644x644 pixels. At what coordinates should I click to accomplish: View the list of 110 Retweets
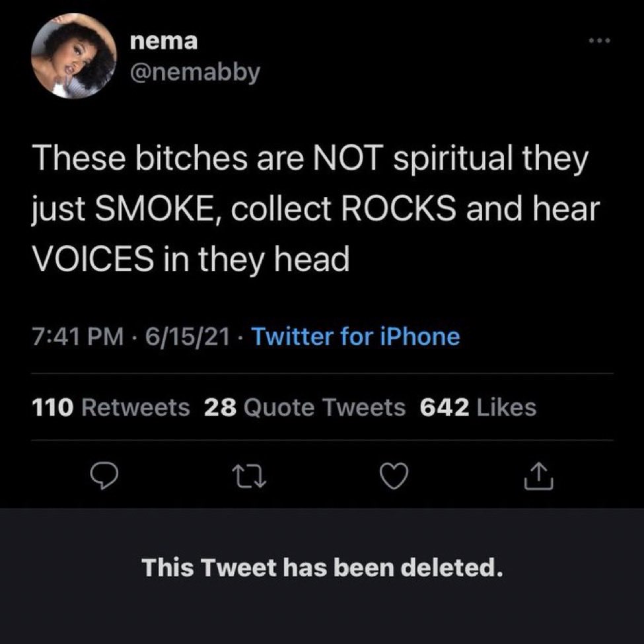tap(110, 408)
